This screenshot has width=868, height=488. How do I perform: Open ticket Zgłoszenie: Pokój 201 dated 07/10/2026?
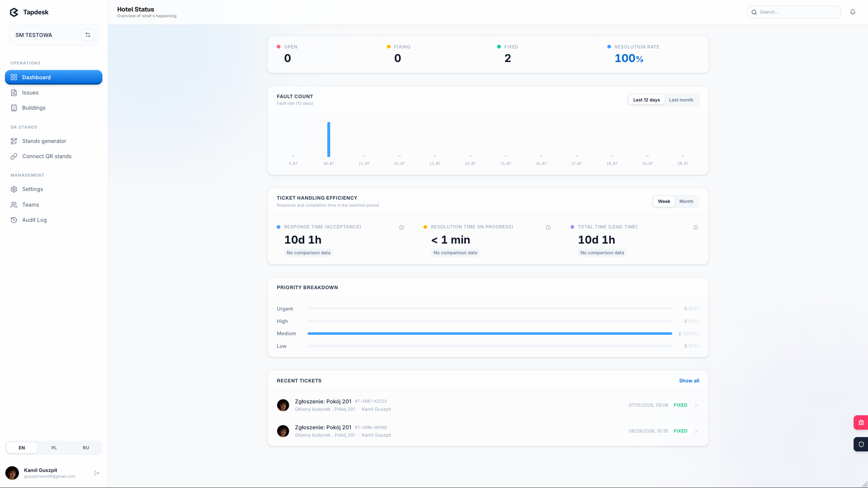(488, 405)
